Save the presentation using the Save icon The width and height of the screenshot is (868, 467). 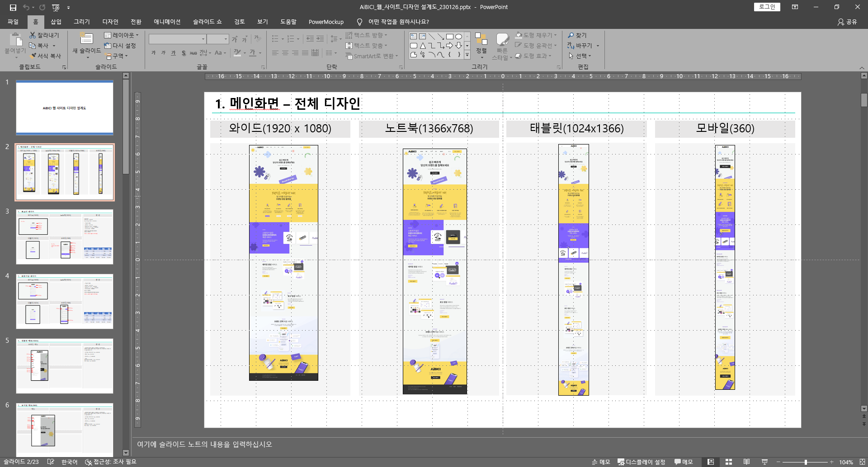tap(13, 7)
